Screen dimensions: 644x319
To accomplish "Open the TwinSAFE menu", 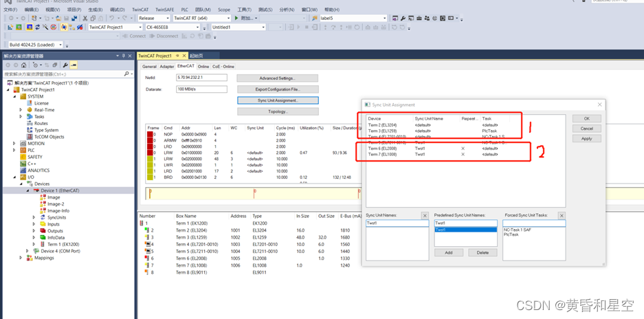I will tap(164, 10).
